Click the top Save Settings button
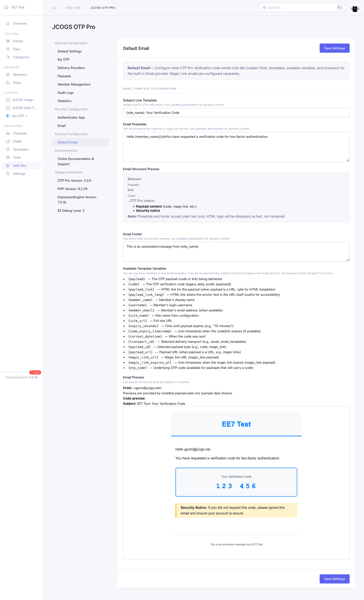364x600 pixels. click(334, 48)
